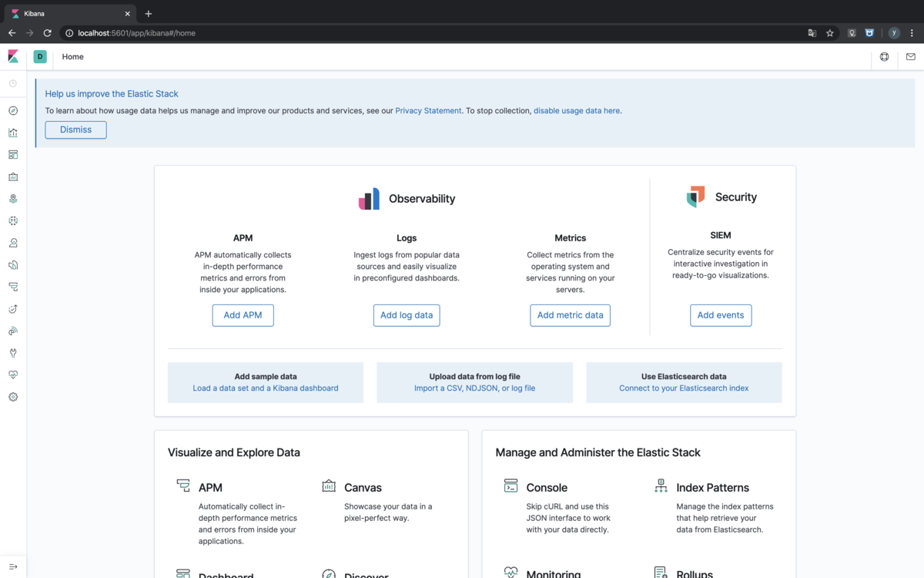Open Uptime from the side navigation

(x=13, y=309)
